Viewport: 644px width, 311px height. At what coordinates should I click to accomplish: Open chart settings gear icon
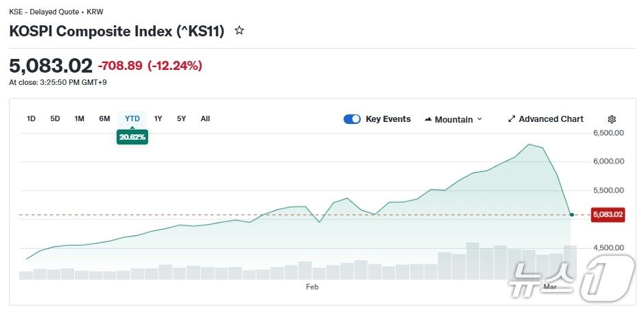coord(612,119)
